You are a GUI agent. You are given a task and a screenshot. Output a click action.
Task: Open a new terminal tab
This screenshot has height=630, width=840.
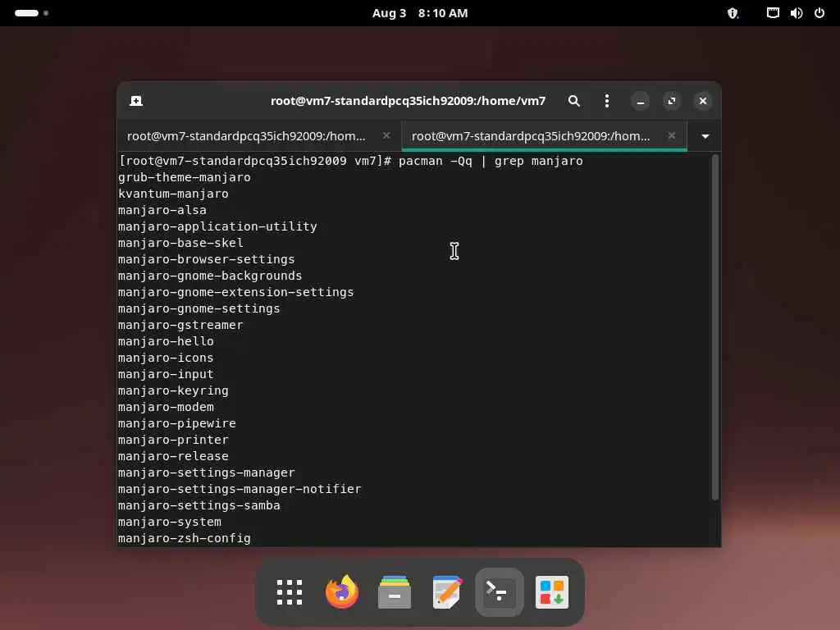click(136, 101)
